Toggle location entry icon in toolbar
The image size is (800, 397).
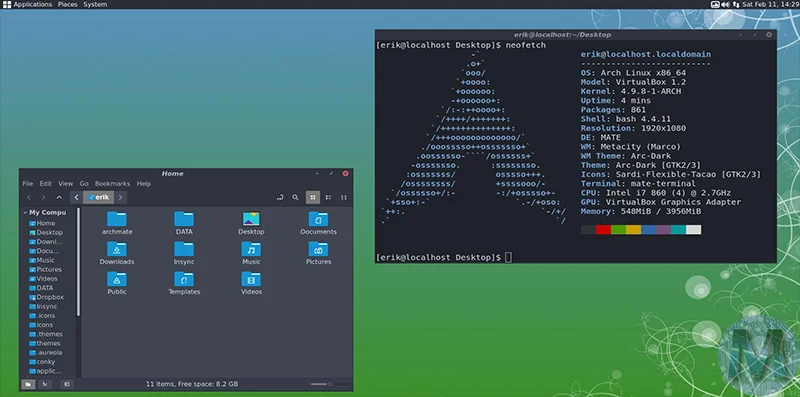tap(280, 197)
